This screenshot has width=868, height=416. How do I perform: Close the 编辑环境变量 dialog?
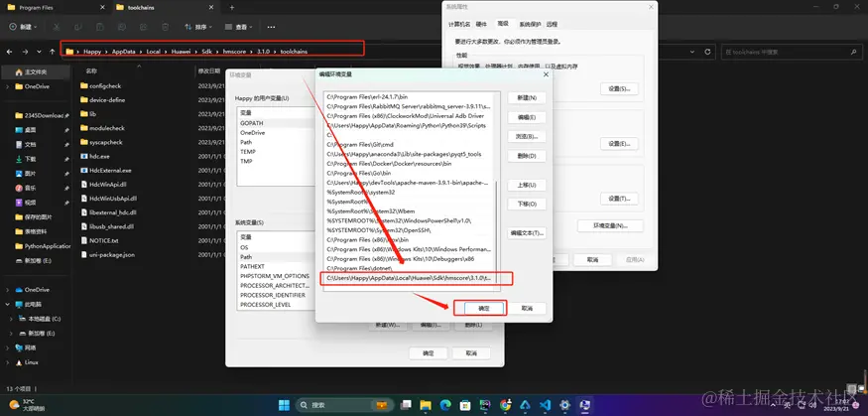[x=546, y=74]
